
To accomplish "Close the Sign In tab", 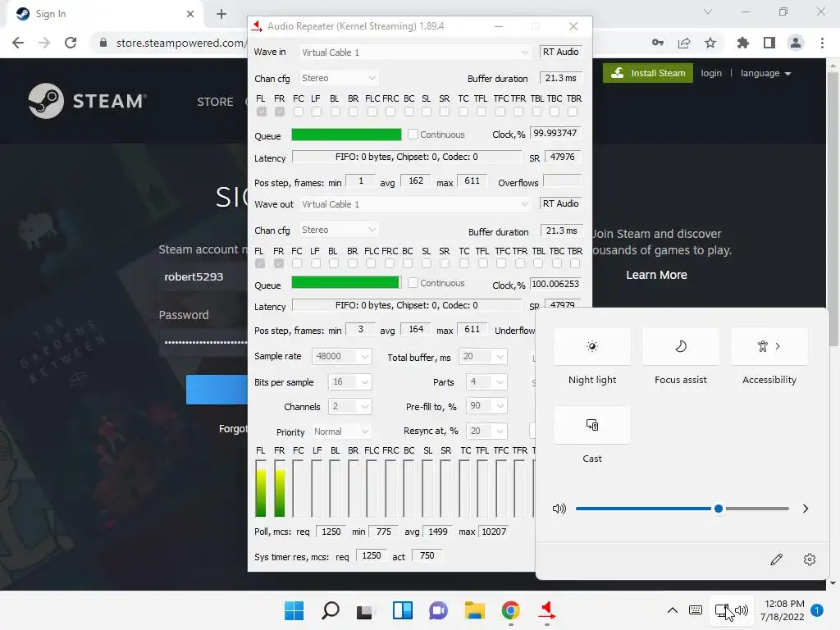I will (190, 14).
